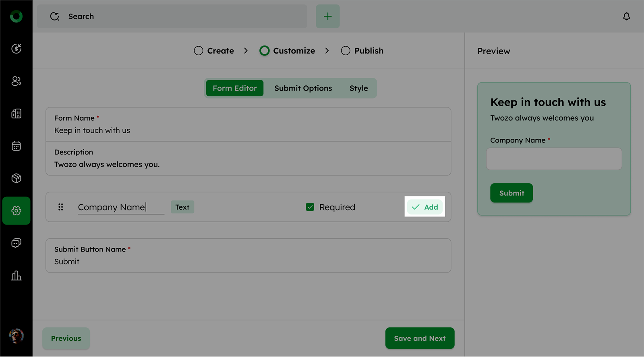644x357 pixels.
Task: Click the Text field type tag
Action: [x=182, y=207]
